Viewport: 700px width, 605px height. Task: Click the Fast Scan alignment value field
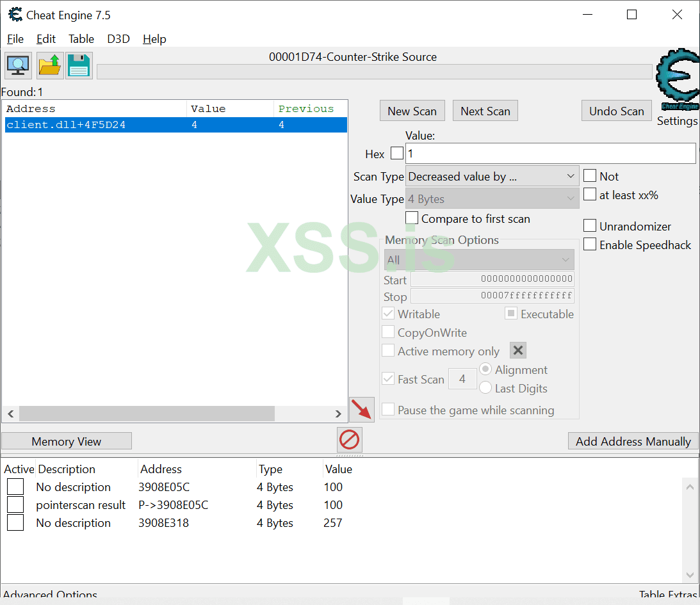(x=462, y=379)
